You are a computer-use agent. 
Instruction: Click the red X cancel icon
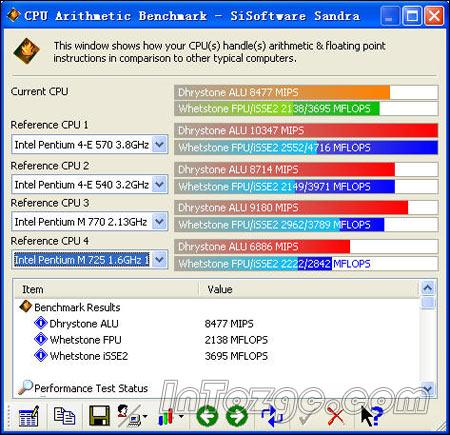[335, 417]
